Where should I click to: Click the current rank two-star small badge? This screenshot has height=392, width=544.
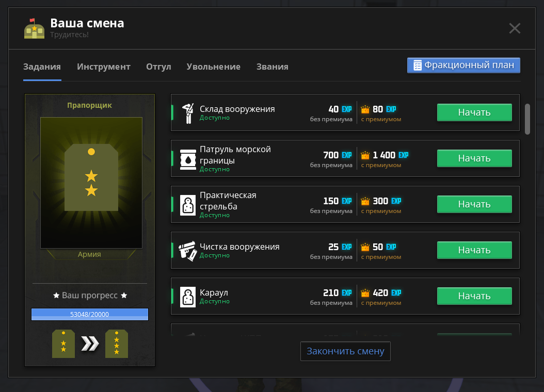click(63, 344)
